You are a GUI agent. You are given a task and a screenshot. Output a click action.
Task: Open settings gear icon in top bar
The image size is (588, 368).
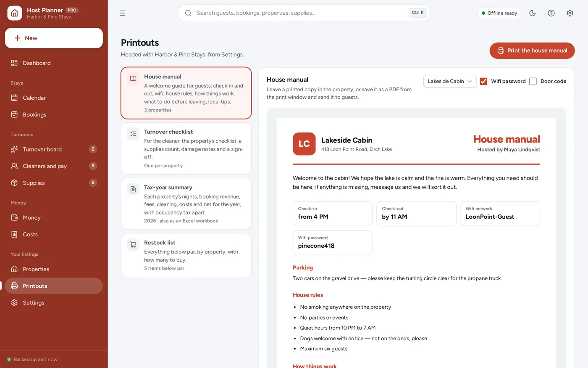coord(570,13)
